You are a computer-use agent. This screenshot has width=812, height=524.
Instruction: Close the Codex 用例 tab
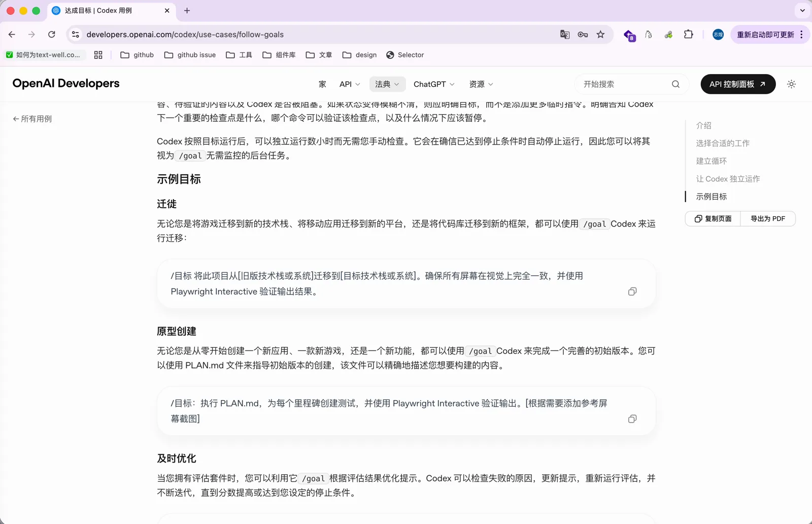(167, 11)
